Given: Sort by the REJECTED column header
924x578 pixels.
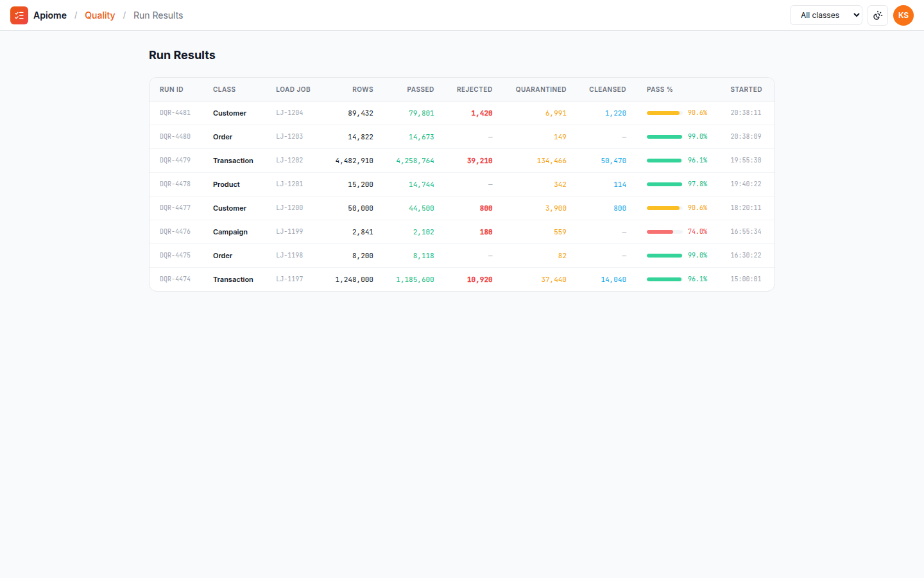Looking at the screenshot, I should point(474,89).
